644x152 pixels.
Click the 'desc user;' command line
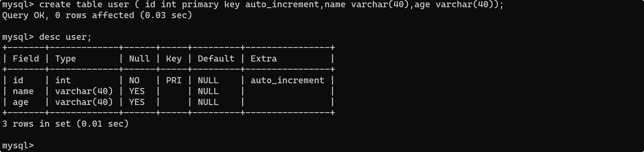point(65,37)
